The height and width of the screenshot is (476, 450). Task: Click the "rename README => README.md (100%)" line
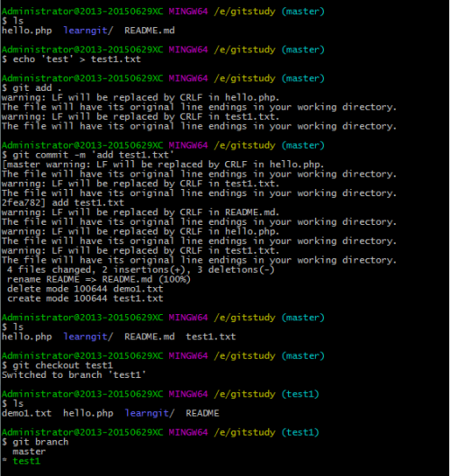tap(99, 279)
